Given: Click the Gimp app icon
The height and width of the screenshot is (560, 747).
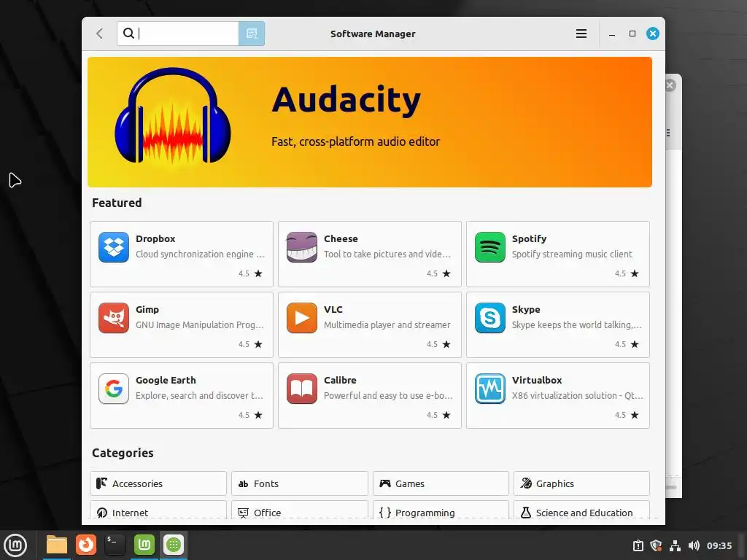Looking at the screenshot, I should tap(114, 318).
